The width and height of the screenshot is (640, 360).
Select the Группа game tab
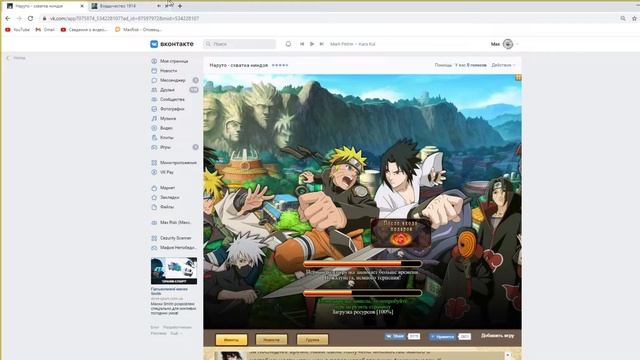[x=312, y=340]
